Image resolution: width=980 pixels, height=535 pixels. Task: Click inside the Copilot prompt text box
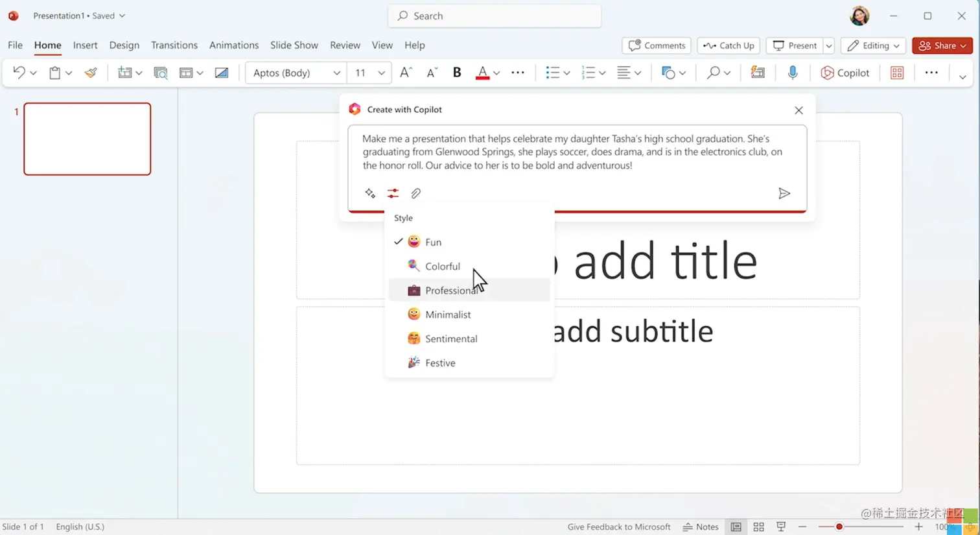coord(577,152)
